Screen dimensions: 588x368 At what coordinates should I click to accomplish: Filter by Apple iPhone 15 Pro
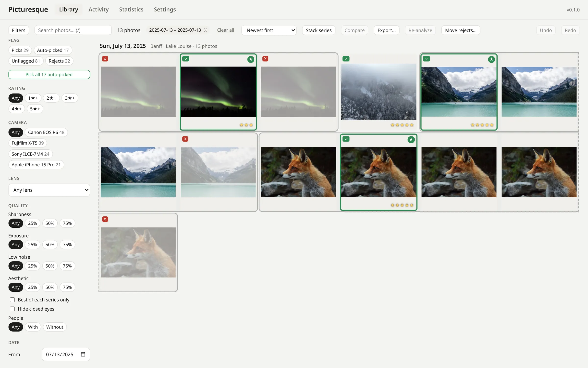[x=36, y=165]
